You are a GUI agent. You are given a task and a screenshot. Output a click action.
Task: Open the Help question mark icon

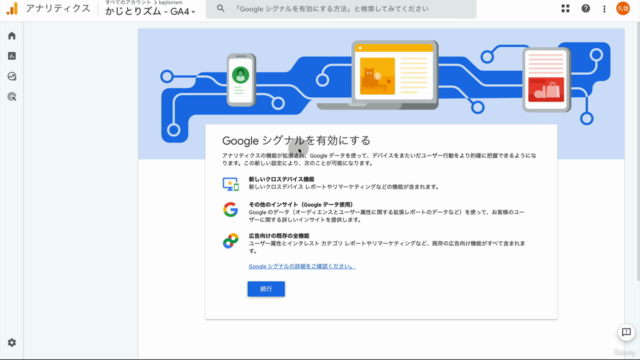click(586, 9)
